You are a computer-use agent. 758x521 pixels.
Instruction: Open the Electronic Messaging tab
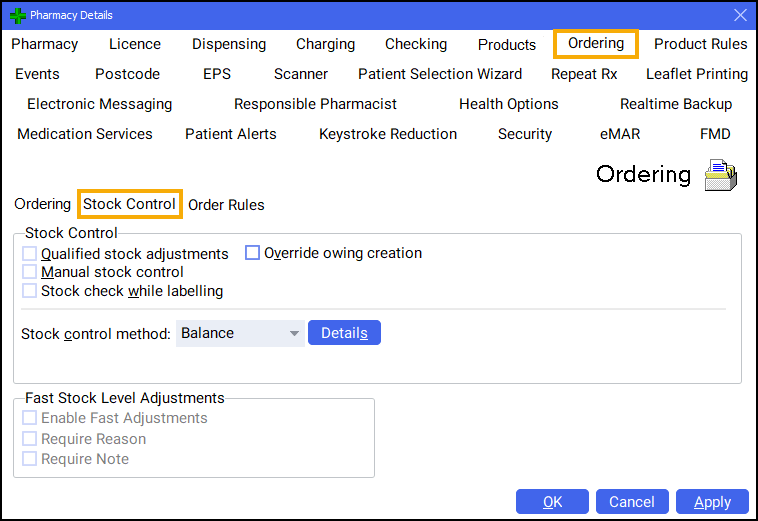click(x=99, y=104)
